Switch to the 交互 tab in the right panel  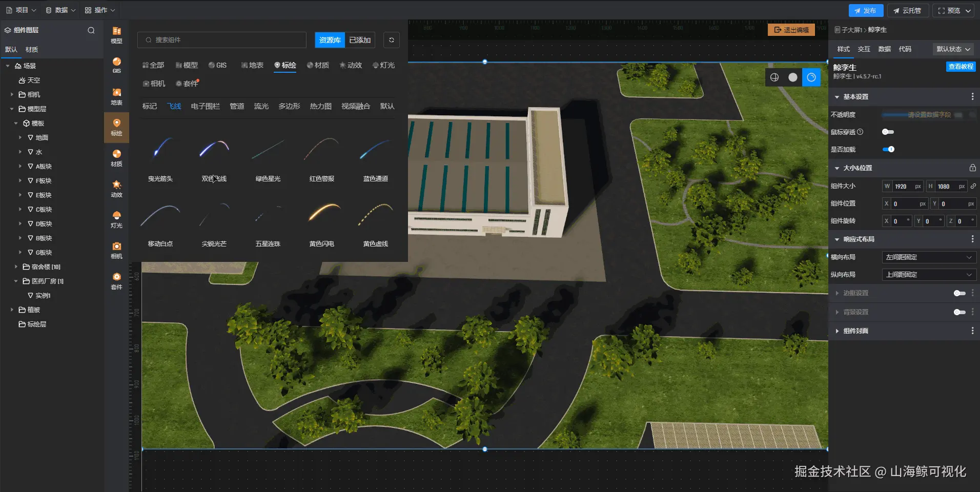[x=864, y=49]
